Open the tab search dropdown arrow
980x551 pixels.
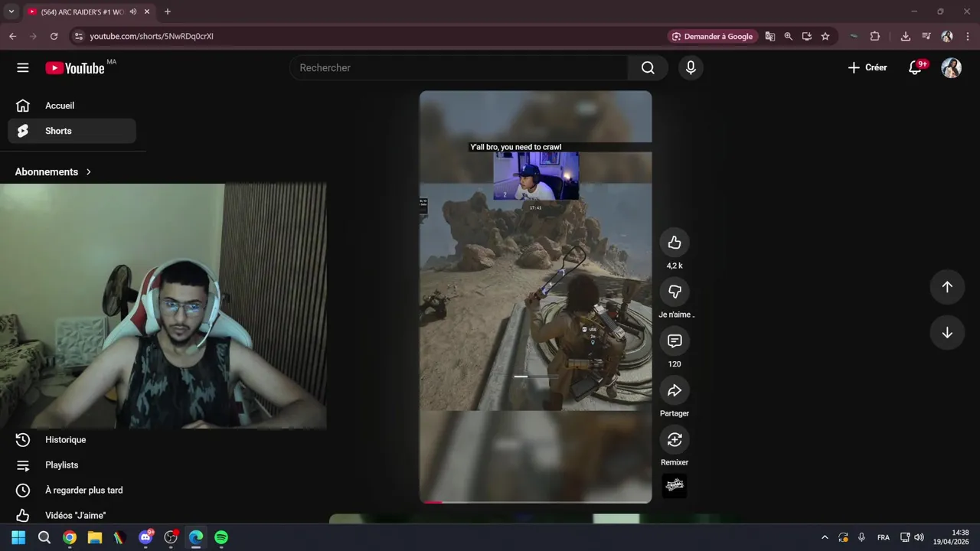11,11
